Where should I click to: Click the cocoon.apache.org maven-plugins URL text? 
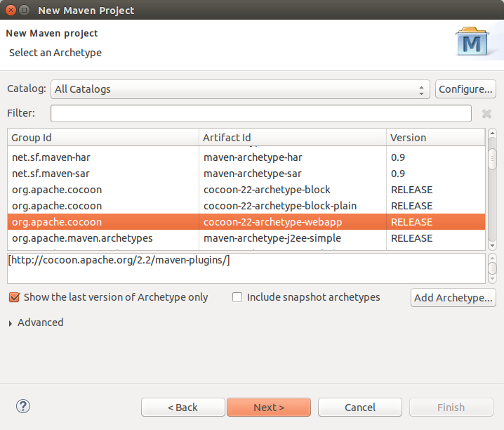click(119, 260)
